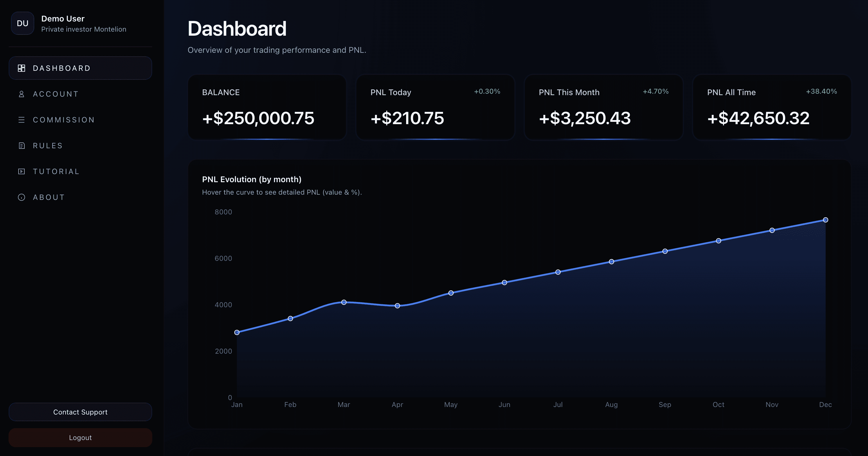
Task: Select the Mar data point on chart
Action: coord(344,302)
